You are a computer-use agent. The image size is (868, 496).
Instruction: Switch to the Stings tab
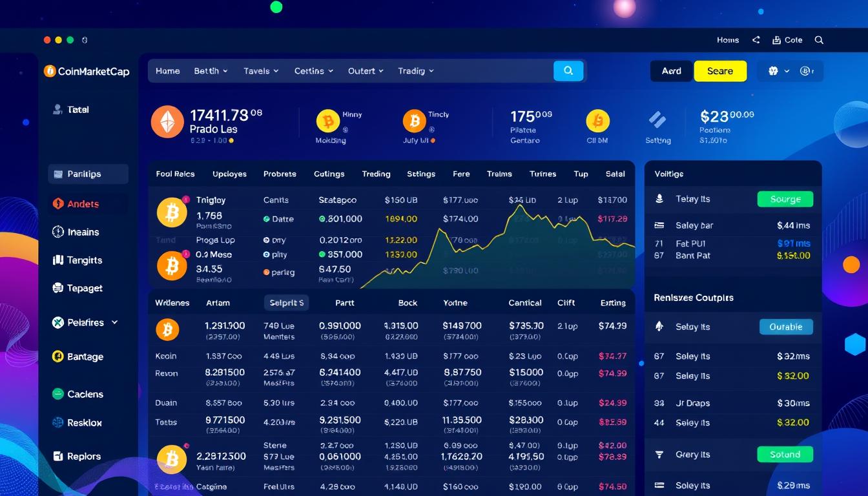[x=422, y=174]
